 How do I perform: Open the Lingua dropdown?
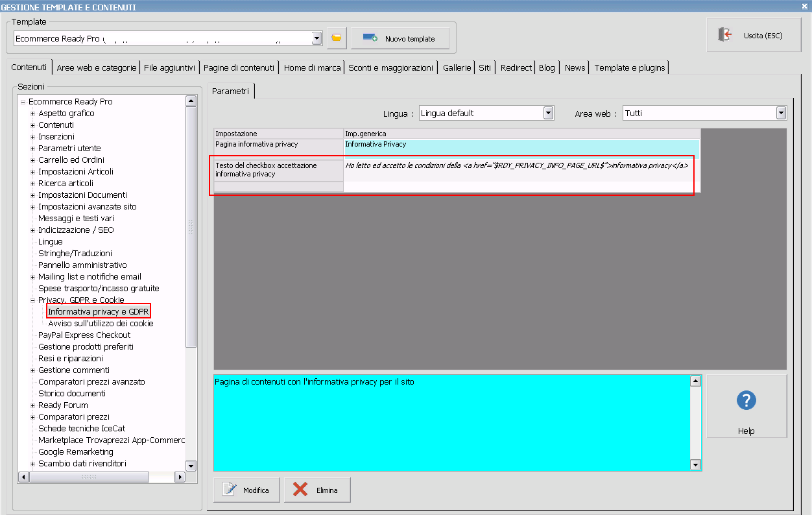pos(549,113)
